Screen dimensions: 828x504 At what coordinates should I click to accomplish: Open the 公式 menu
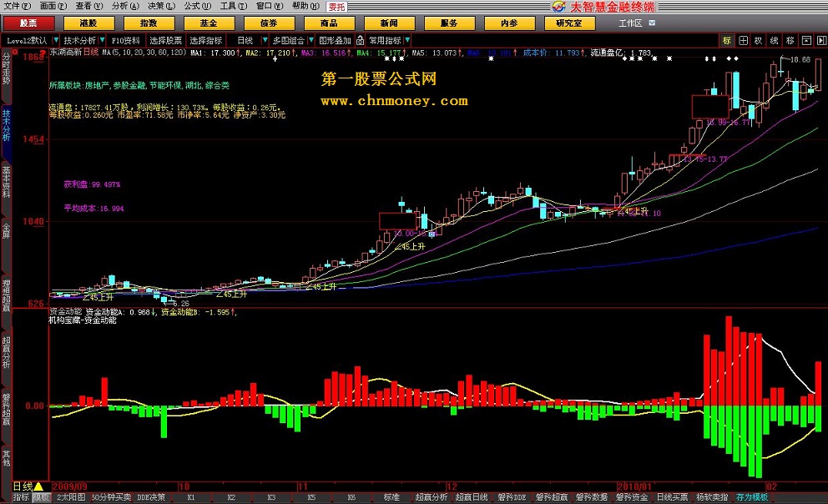click(x=198, y=6)
